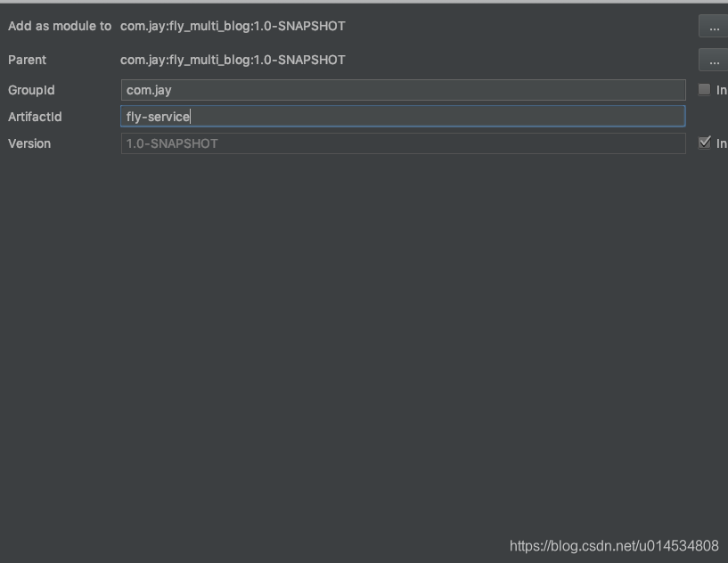728x563 pixels.
Task: Click the "GroupId" label
Action: click(32, 90)
